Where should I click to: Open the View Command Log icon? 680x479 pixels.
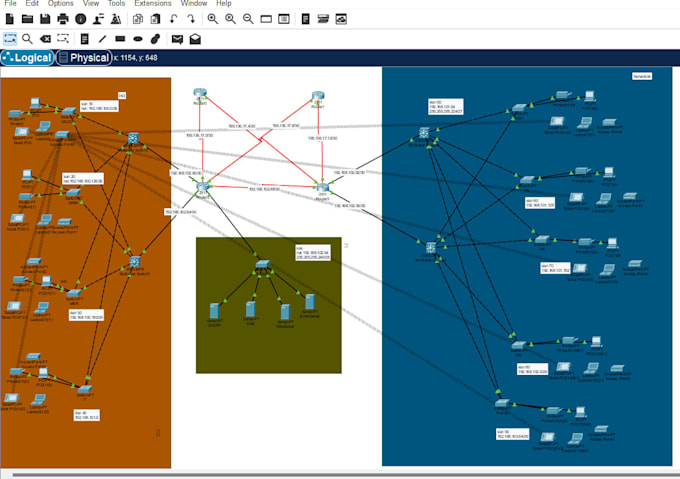coord(305,19)
